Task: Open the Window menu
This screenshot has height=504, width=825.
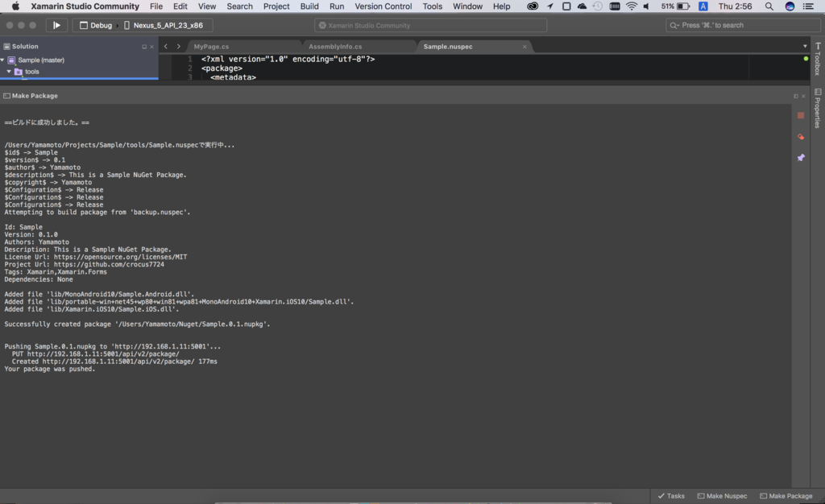Action: tap(468, 6)
